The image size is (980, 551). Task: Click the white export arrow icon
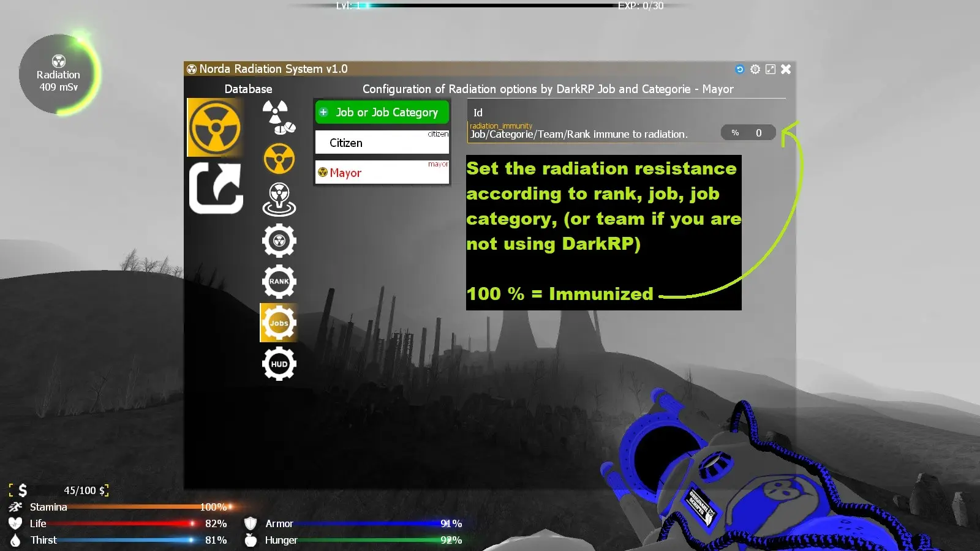(216, 188)
